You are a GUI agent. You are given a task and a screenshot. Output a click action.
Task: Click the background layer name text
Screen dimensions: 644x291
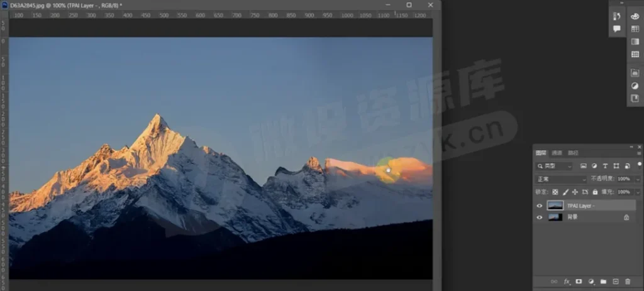click(572, 217)
